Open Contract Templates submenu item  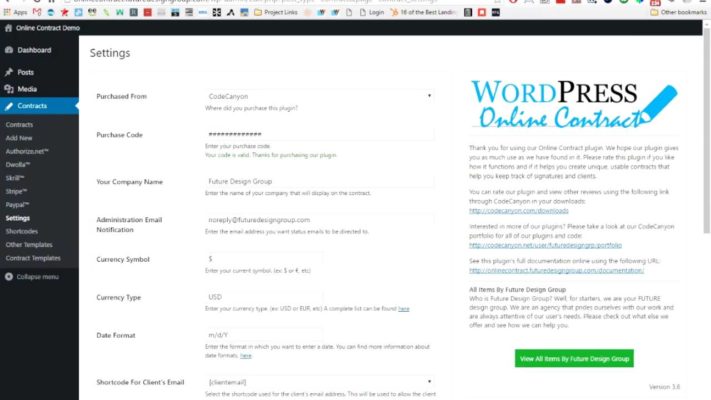tap(33, 258)
